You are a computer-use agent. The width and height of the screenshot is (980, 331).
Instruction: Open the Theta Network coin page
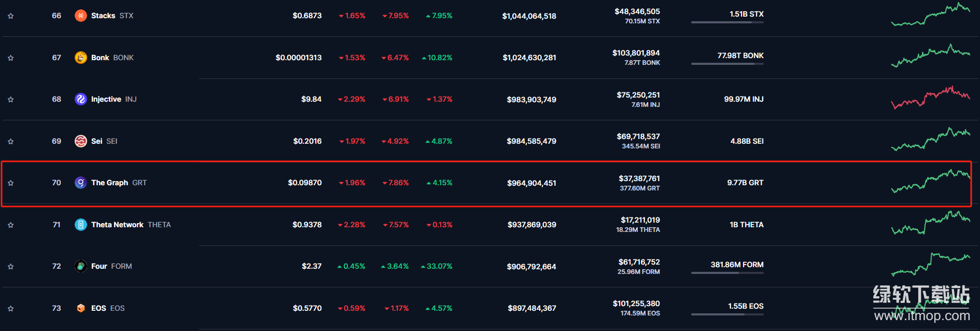[117, 225]
